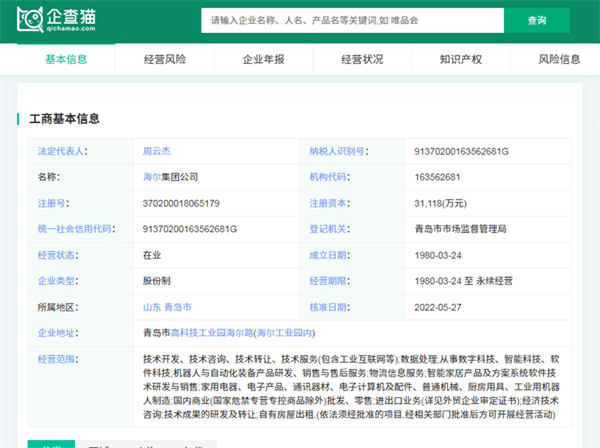Focus the company name search input field
The image size is (600, 448).
click(x=352, y=20)
